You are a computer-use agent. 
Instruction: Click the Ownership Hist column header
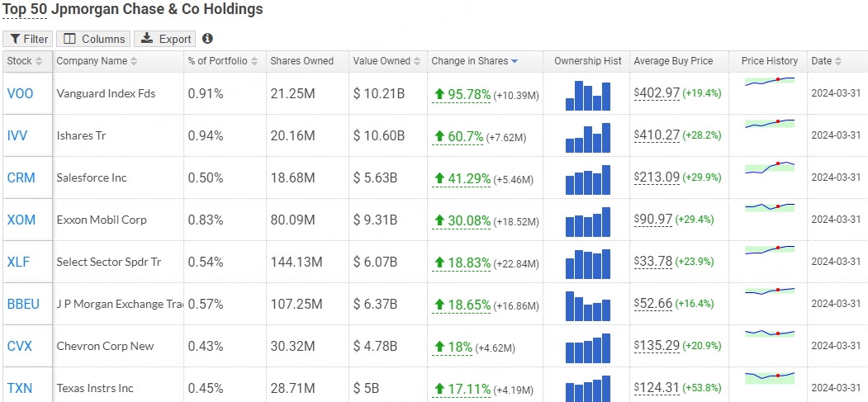[x=587, y=61]
